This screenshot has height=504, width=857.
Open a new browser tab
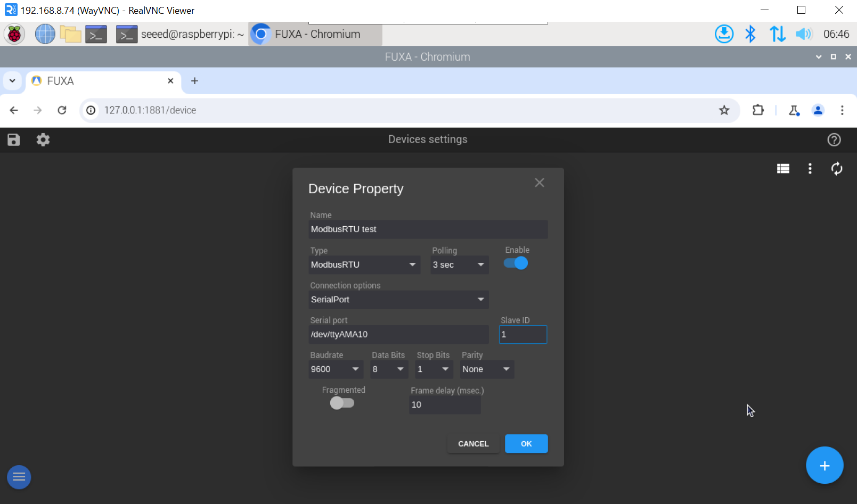pyautogui.click(x=194, y=81)
